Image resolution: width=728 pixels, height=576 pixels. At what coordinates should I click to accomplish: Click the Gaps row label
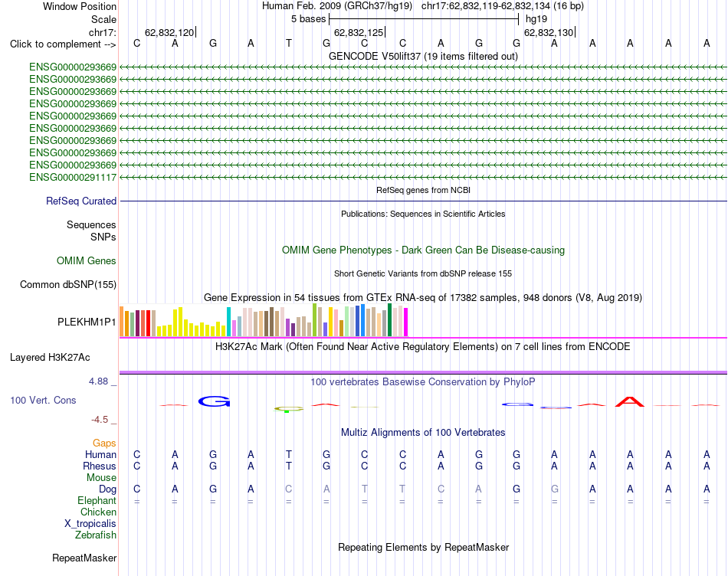[x=104, y=443]
